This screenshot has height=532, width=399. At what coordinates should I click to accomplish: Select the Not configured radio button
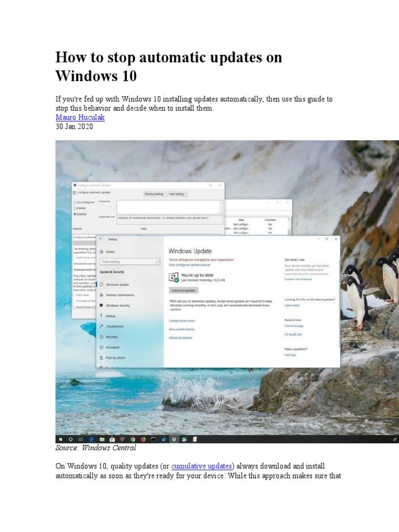[x=75, y=202]
